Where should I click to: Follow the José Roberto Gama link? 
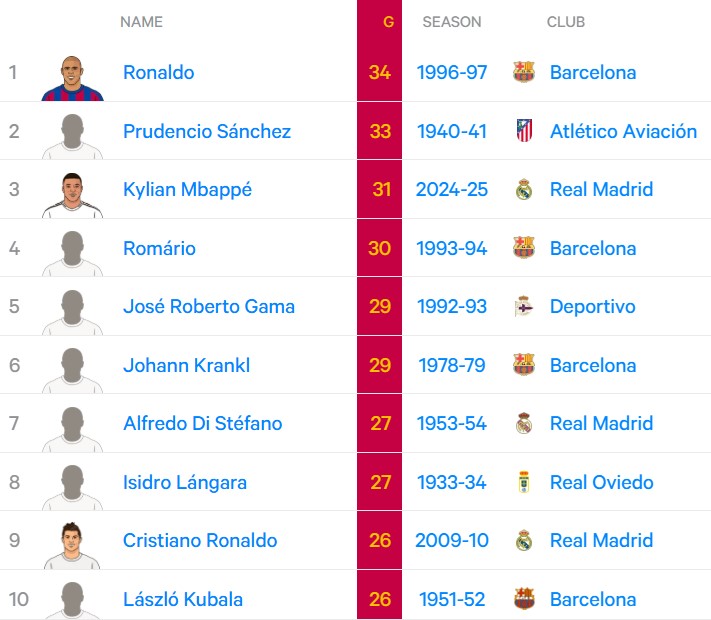(x=209, y=307)
